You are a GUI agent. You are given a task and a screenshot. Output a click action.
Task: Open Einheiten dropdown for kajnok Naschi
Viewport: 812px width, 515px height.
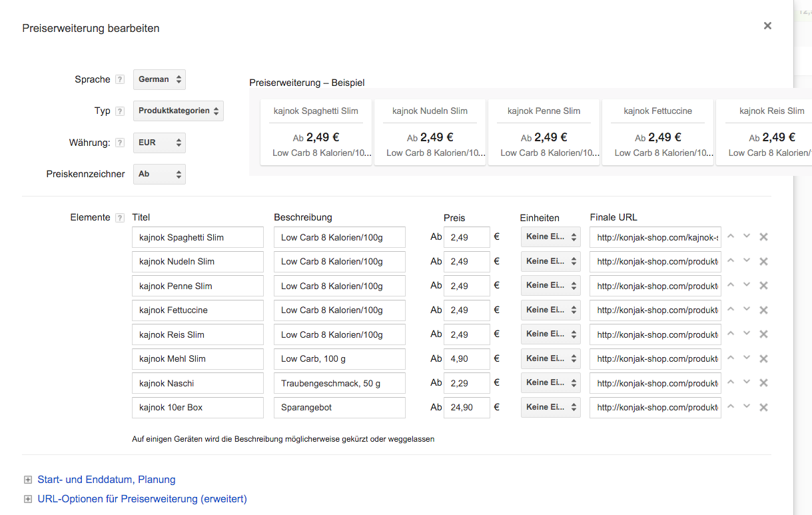pos(550,382)
